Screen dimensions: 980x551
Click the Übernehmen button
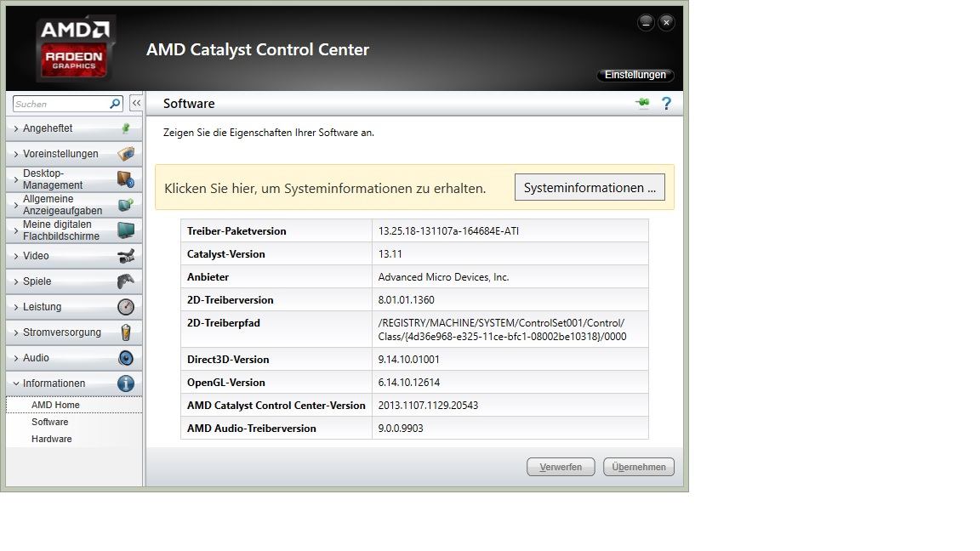coord(639,467)
